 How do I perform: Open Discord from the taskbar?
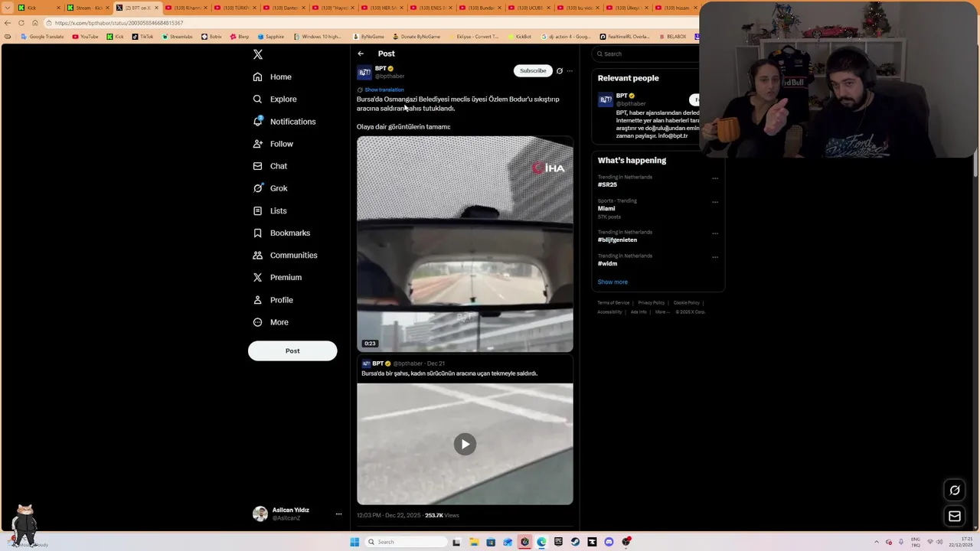pyautogui.click(x=609, y=542)
